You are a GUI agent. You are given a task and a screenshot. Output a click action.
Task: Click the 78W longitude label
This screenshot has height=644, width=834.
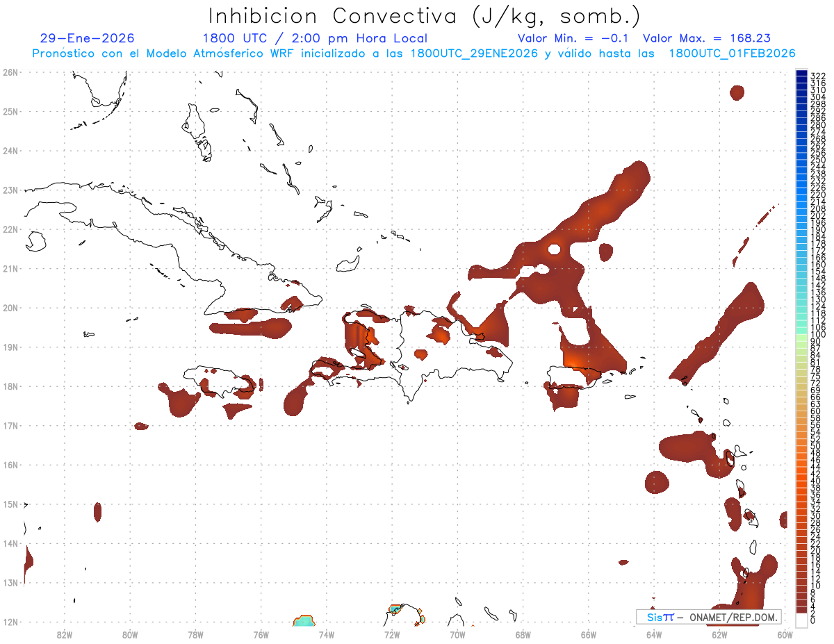pyautogui.click(x=195, y=634)
